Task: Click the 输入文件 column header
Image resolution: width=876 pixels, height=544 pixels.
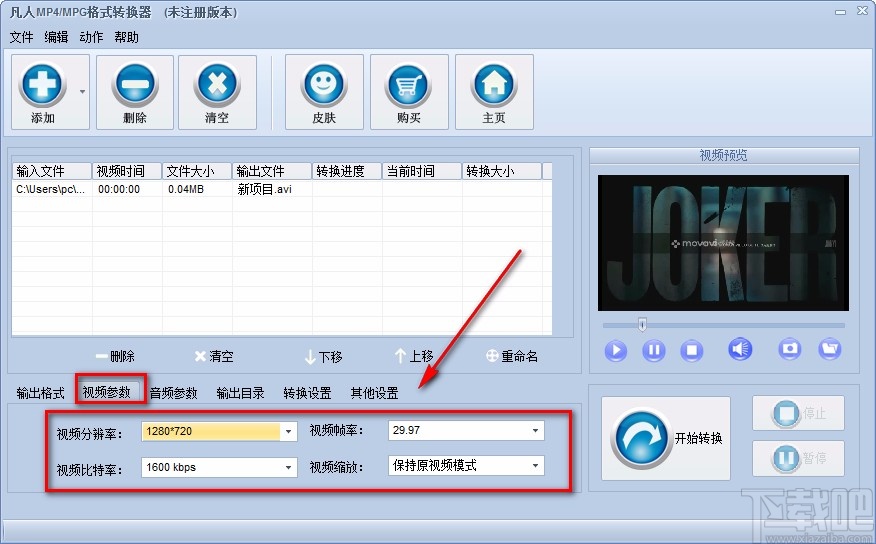Action: (x=52, y=171)
